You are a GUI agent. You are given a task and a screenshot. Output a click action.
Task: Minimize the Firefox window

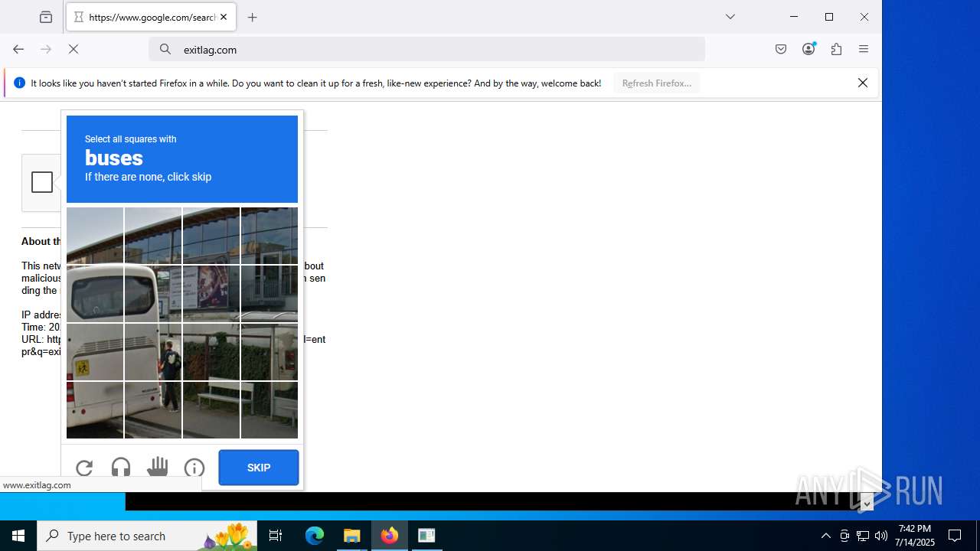[x=794, y=17]
